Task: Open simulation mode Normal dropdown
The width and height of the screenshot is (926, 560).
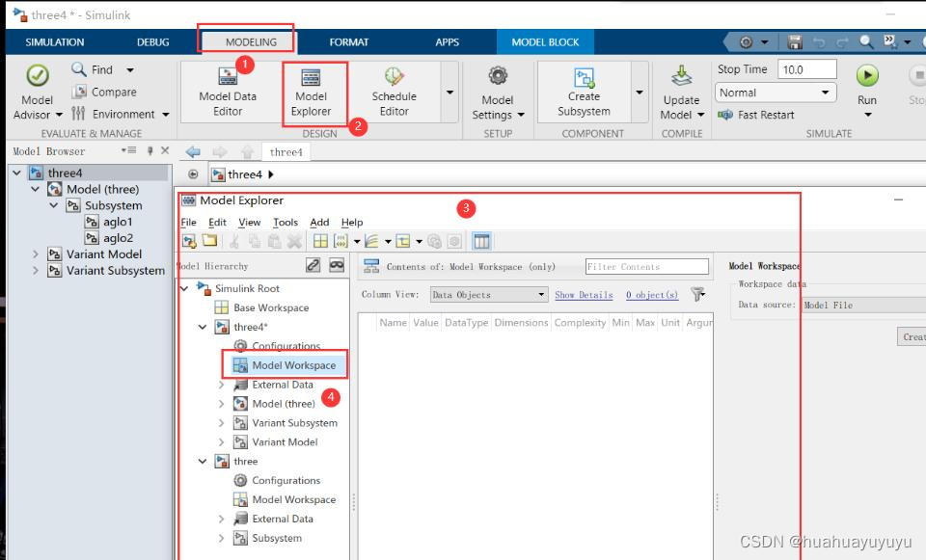Action: point(776,93)
